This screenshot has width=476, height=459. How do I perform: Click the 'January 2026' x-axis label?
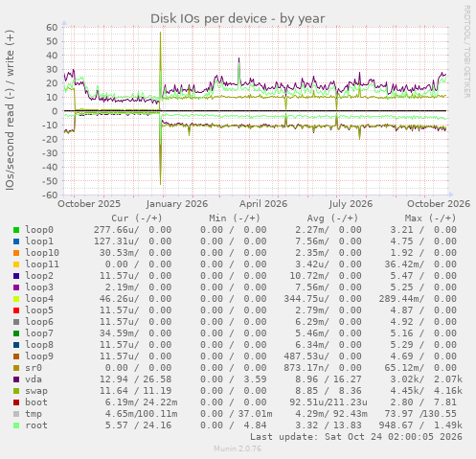(x=177, y=204)
